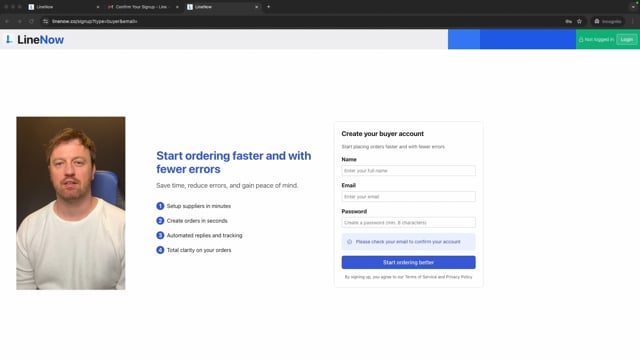
Task: Click step 4 circle beside Total clarity
Action: 160,250
